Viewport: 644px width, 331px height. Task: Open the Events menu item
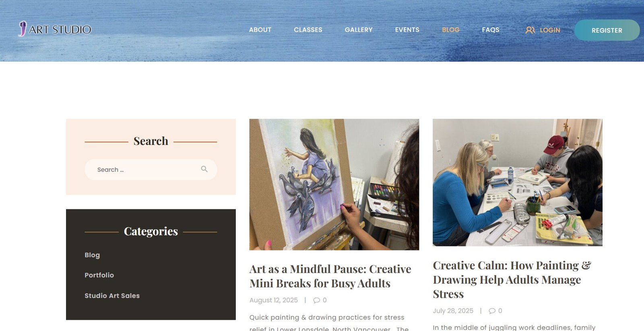click(407, 30)
